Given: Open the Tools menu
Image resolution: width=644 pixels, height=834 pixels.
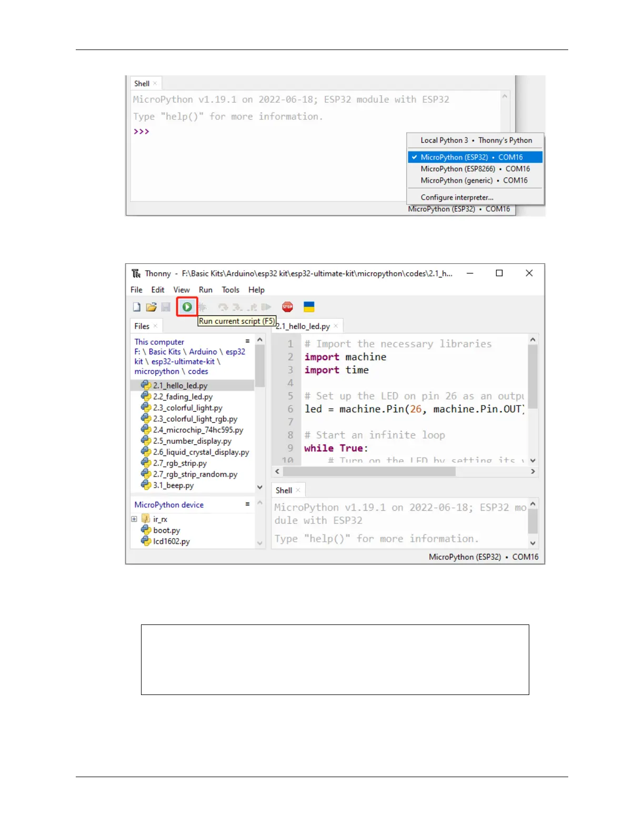Looking at the screenshot, I should pyautogui.click(x=230, y=290).
